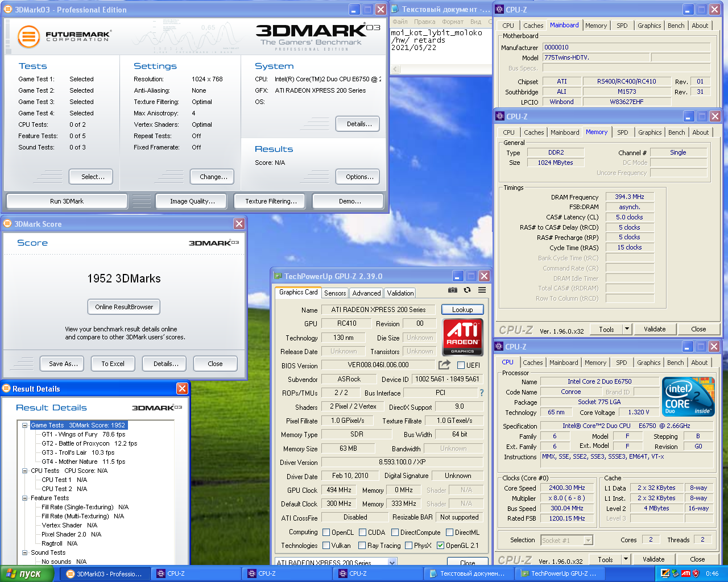Collapse the CPU Tests tree node
Image resolution: width=728 pixels, height=582 pixels.
(25, 471)
